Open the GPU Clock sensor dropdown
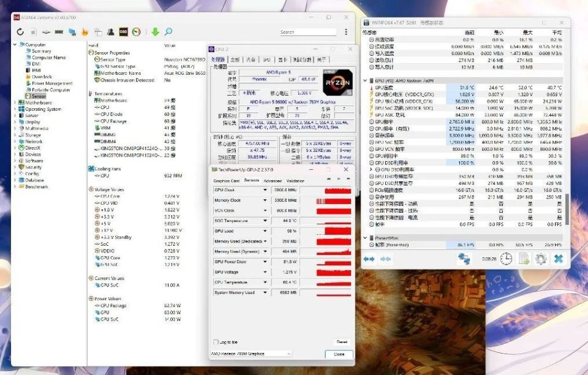 point(265,190)
